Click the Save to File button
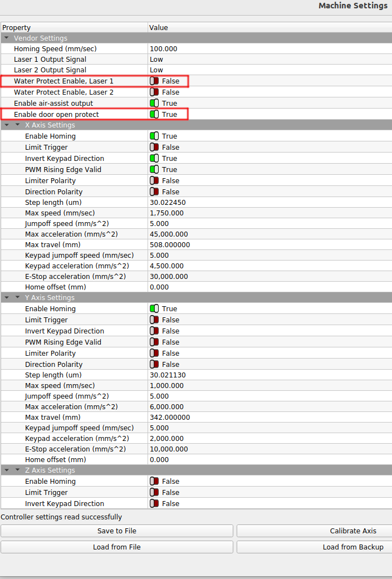This screenshot has width=392, height=579. click(117, 531)
